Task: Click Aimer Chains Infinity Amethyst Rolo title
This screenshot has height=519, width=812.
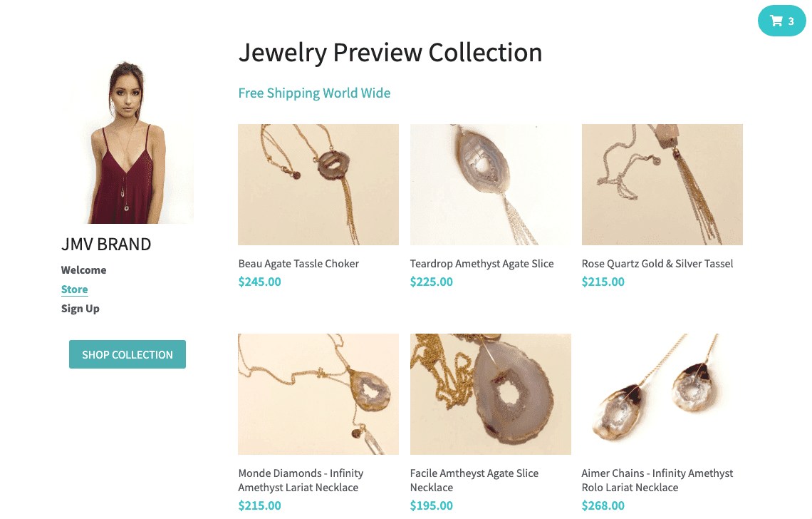Action: (657, 481)
